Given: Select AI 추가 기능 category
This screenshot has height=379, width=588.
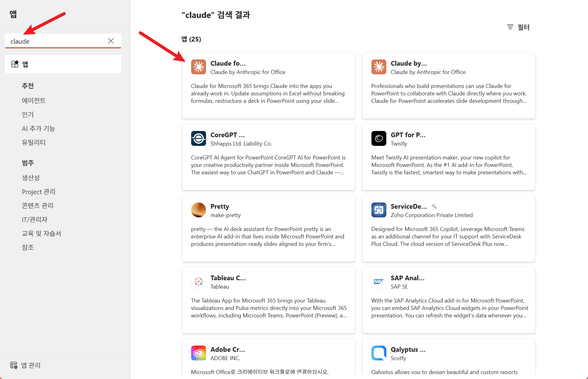Looking at the screenshot, I should click(x=38, y=128).
